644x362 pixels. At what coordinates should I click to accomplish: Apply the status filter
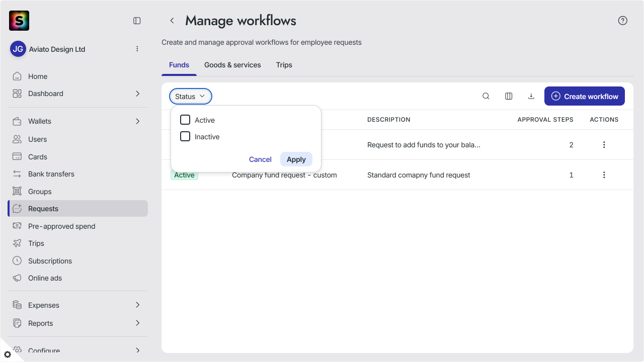tap(296, 159)
